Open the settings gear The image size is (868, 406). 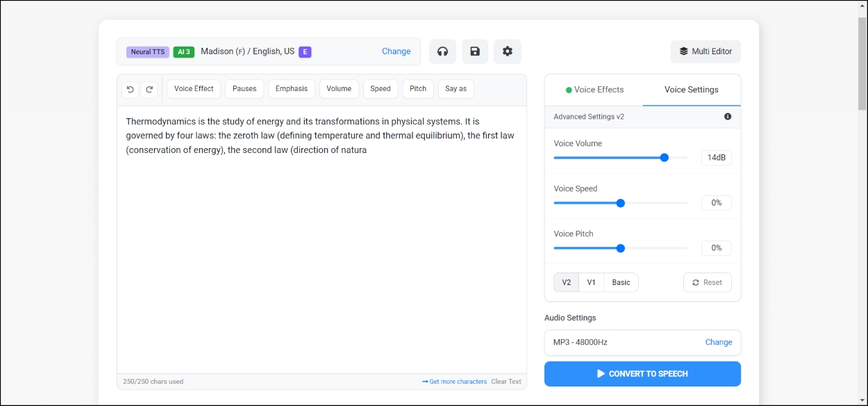(507, 51)
